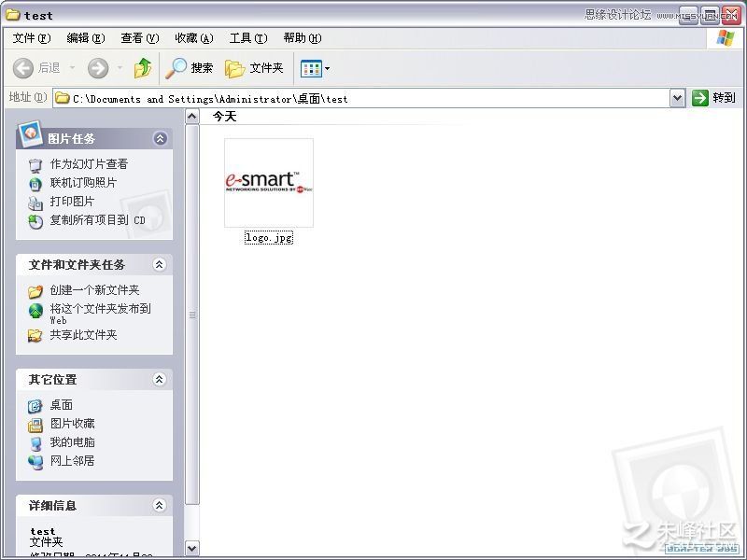Collapse the 详细信息 panel
The height and width of the screenshot is (560, 747).
(x=159, y=505)
